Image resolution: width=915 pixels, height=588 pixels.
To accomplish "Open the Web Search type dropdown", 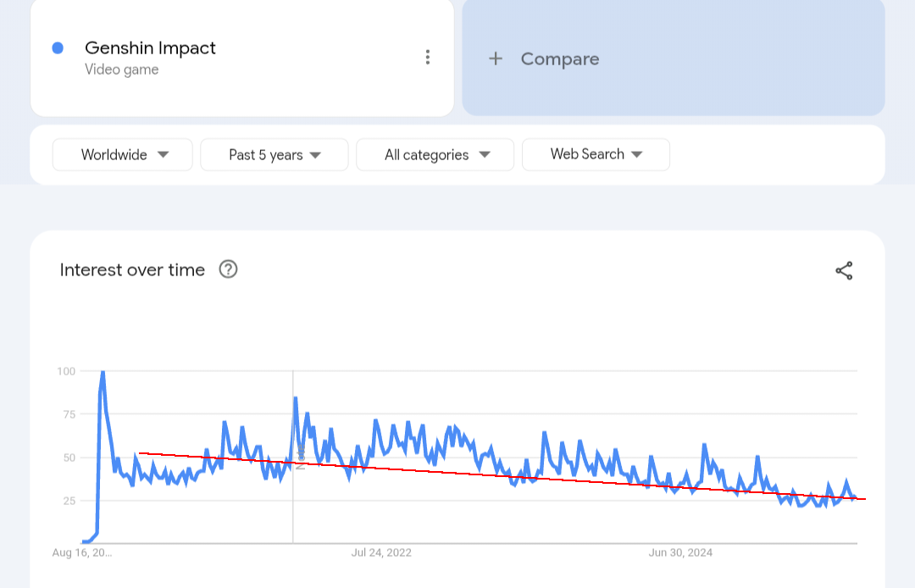I will tap(596, 154).
